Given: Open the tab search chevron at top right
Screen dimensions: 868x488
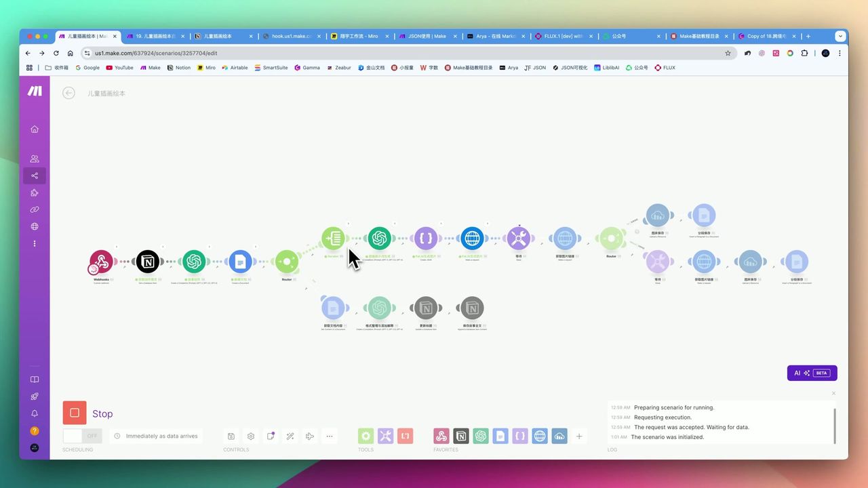Looking at the screenshot, I should point(841,36).
